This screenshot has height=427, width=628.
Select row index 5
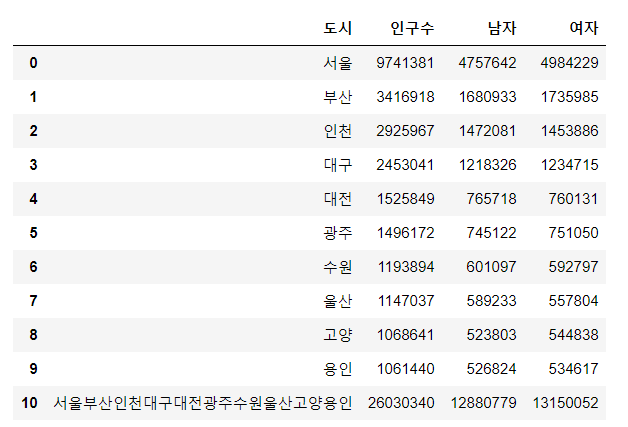pyautogui.click(x=33, y=233)
